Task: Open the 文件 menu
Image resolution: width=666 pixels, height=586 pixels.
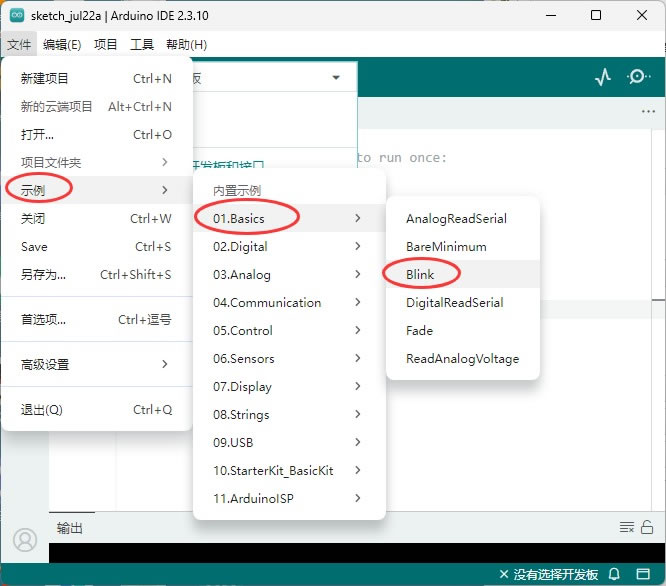Action: point(19,44)
